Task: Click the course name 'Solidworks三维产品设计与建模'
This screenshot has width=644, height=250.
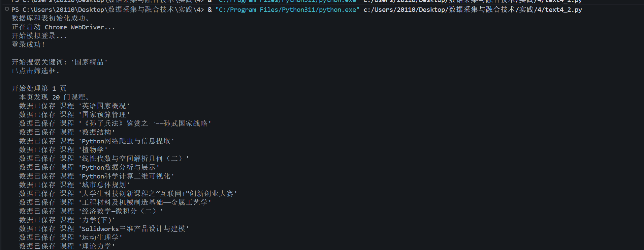Action: click(134, 229)
